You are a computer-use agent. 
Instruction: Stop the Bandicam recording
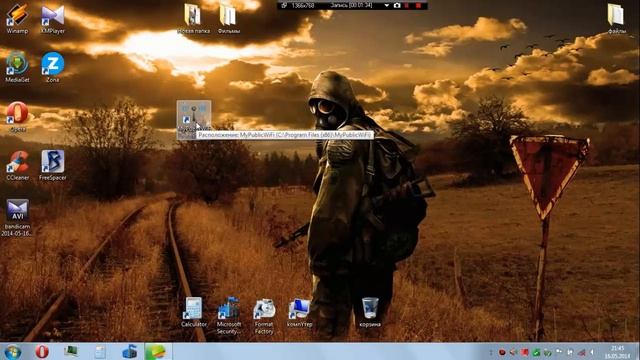pyautogui.click(x=418, y=5)
